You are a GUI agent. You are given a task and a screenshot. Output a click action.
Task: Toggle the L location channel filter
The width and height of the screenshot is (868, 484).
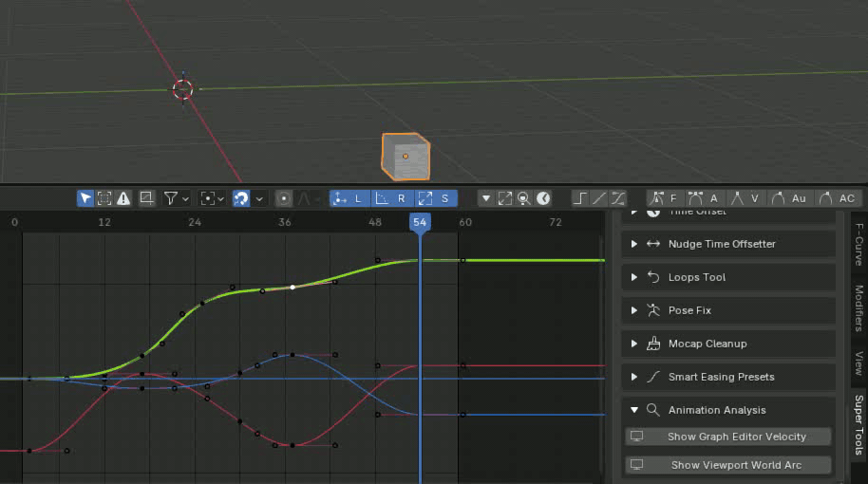click(x=349, y=198)
